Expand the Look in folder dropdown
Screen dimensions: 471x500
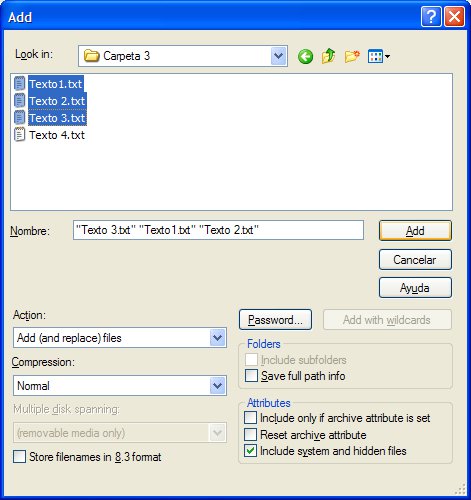(x=279, y=56)
